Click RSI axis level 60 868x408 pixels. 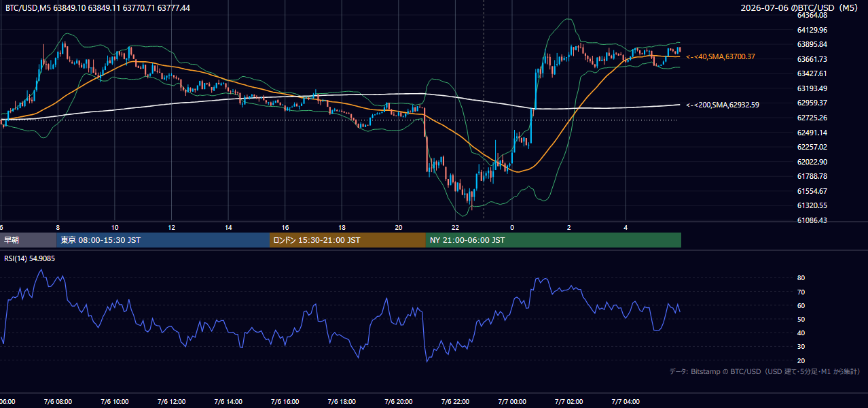801,305
